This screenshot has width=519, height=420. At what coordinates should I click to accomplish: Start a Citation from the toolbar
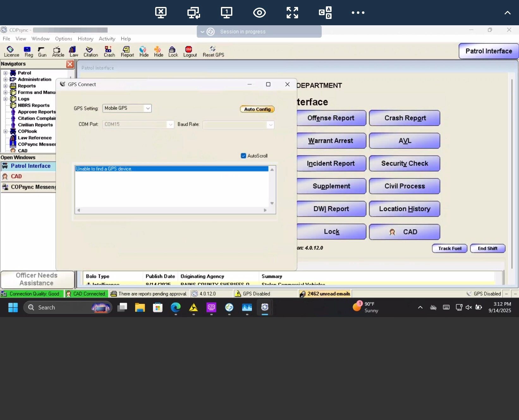[x=90, y=51]
